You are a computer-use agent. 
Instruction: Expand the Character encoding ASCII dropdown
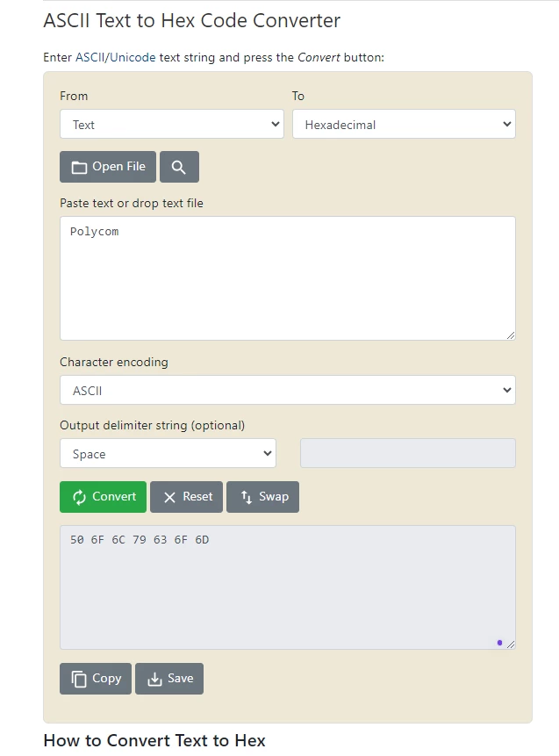[288, 390]
